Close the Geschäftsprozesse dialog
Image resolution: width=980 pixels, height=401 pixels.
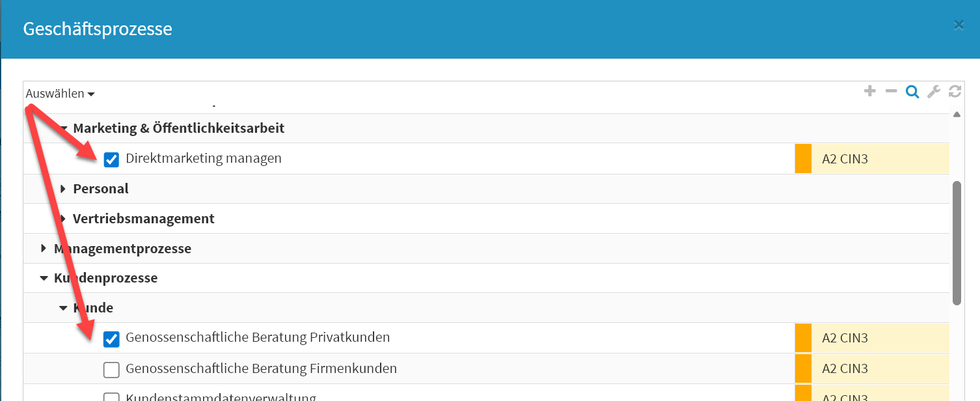[x=959, y=25]
